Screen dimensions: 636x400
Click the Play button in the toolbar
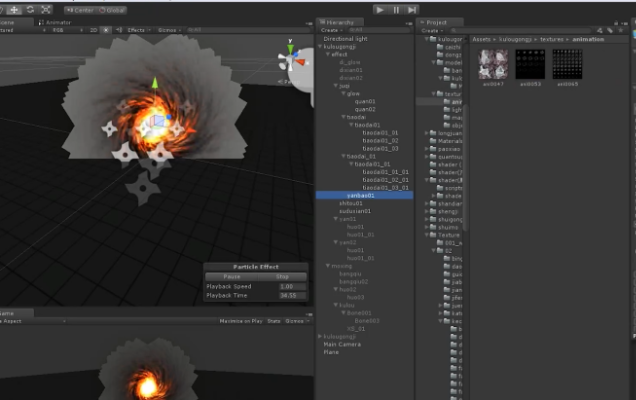pyautogui.click(x=379, y=10)
